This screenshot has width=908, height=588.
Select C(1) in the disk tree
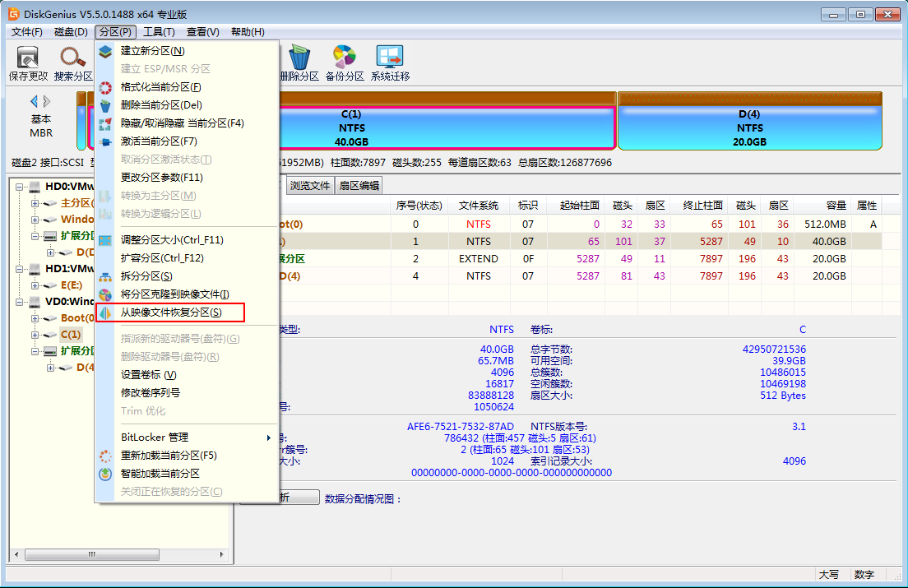(71, 335)
